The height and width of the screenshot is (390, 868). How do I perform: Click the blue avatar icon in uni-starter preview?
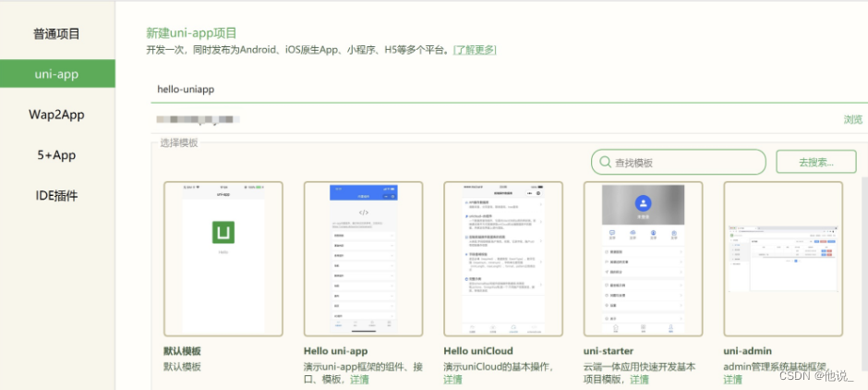[x=644, y=203]
